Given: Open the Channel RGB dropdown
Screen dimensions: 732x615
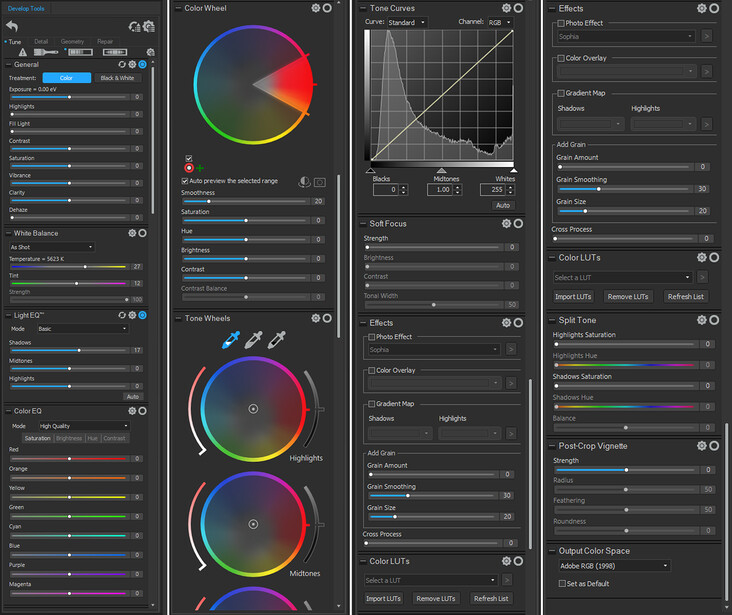Looking at the screenshot, I should coord(500,22).
